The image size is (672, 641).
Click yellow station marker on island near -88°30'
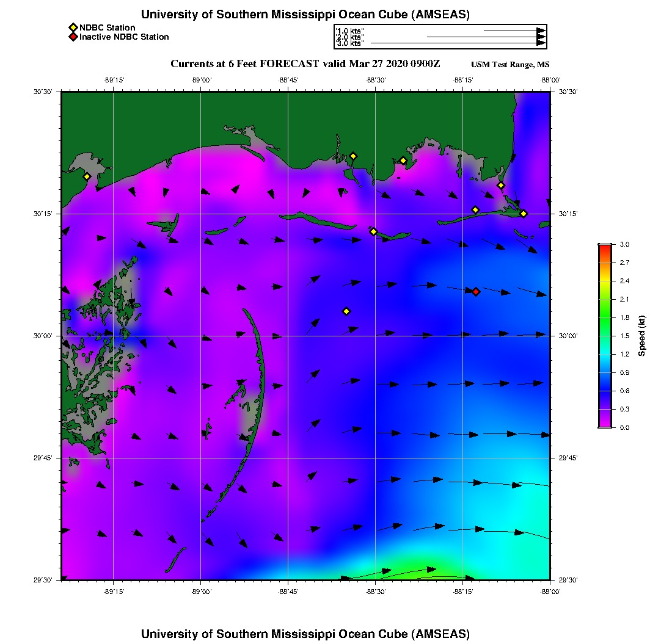[x=373, y=231]
